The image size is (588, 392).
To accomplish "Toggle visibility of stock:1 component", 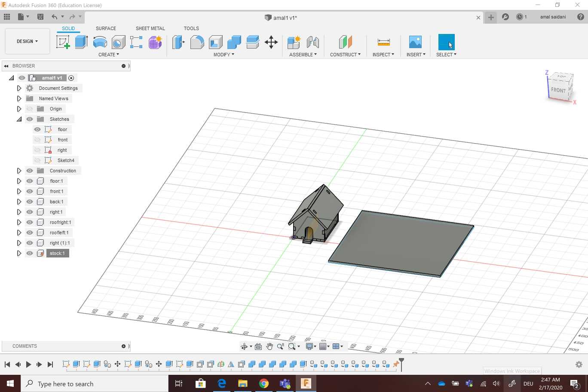I will [x=30, y=253].
